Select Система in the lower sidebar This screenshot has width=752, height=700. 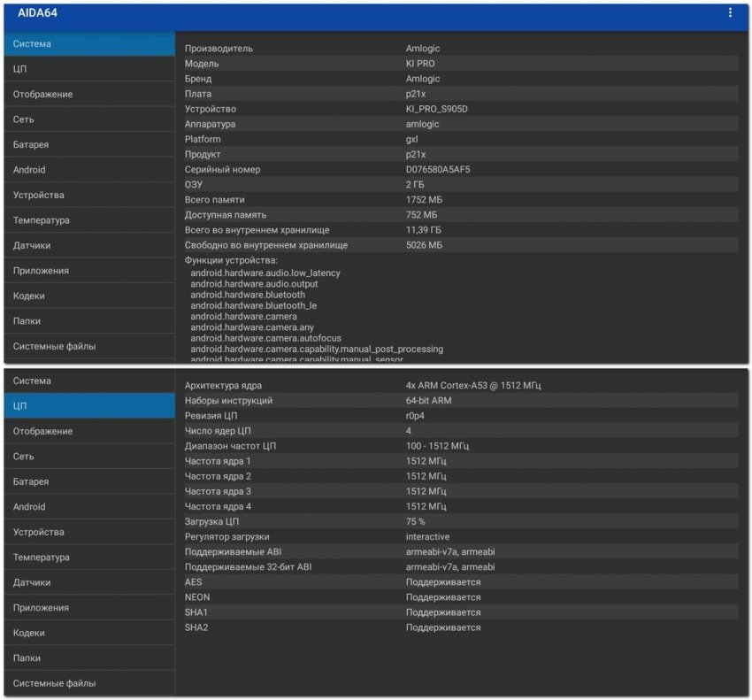coord(89,381)
